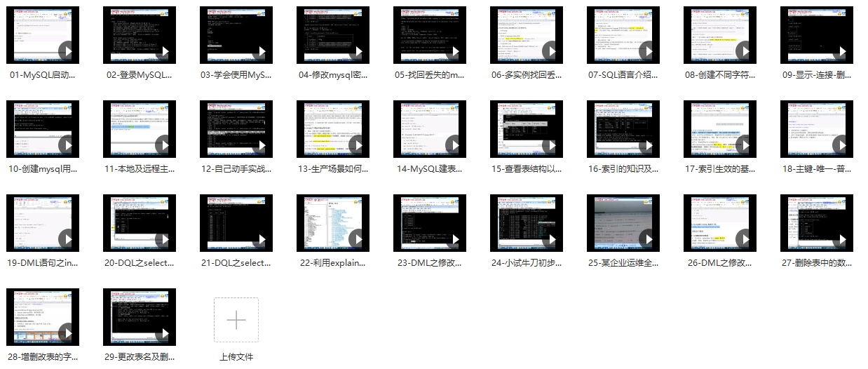
Task: Click file name 05-找回丢失的m...
Action: (430, 74)
